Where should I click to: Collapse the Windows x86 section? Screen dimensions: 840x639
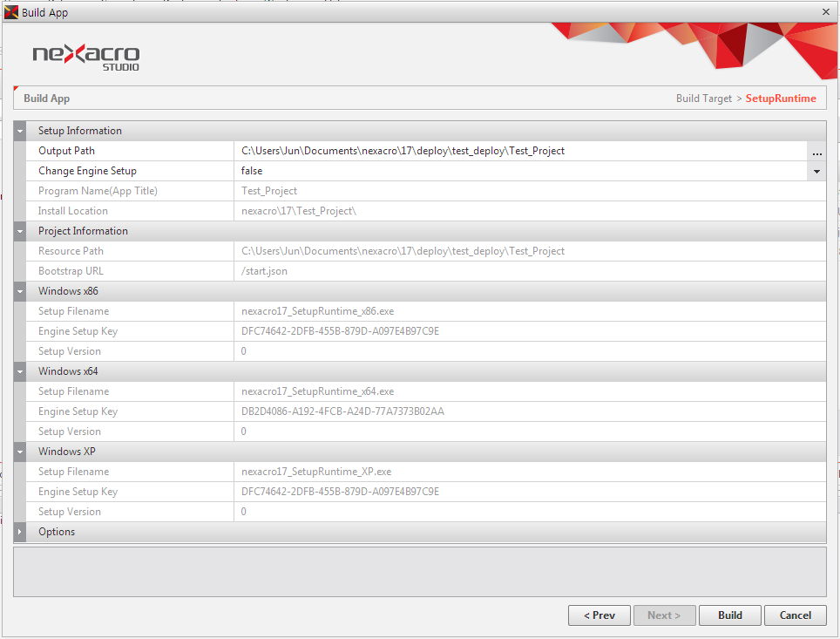pos(20,292)
